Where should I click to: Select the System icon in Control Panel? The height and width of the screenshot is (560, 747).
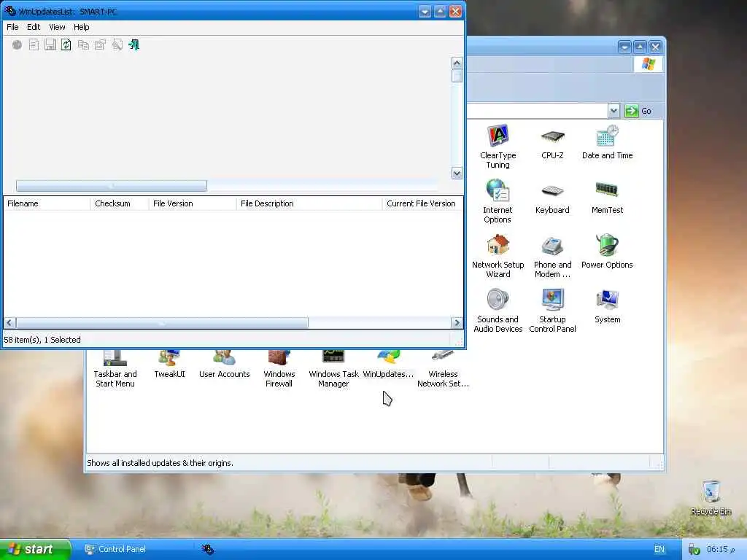pyautogui.click(x=608, y=306)
